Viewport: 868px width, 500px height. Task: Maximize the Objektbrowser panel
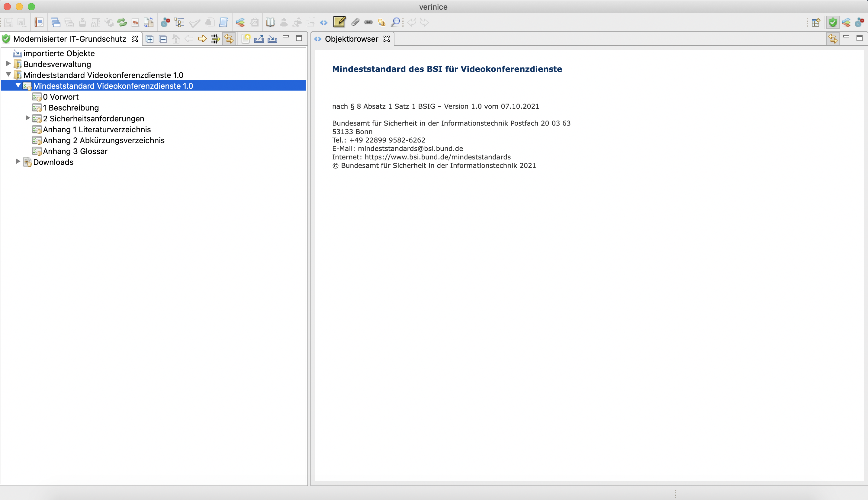click(860, 38)
